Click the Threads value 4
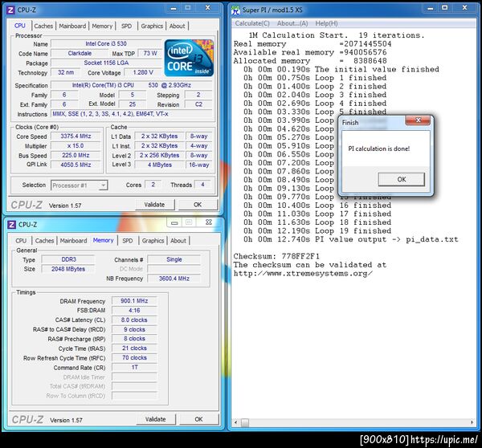 click(202, 185)
